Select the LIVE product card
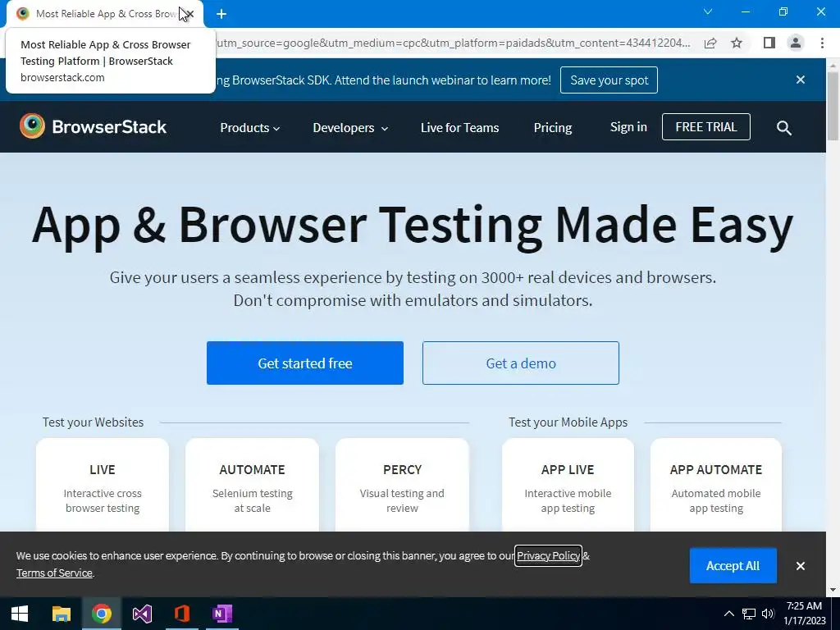Screen dimensions: 840x630 point(103,485)
